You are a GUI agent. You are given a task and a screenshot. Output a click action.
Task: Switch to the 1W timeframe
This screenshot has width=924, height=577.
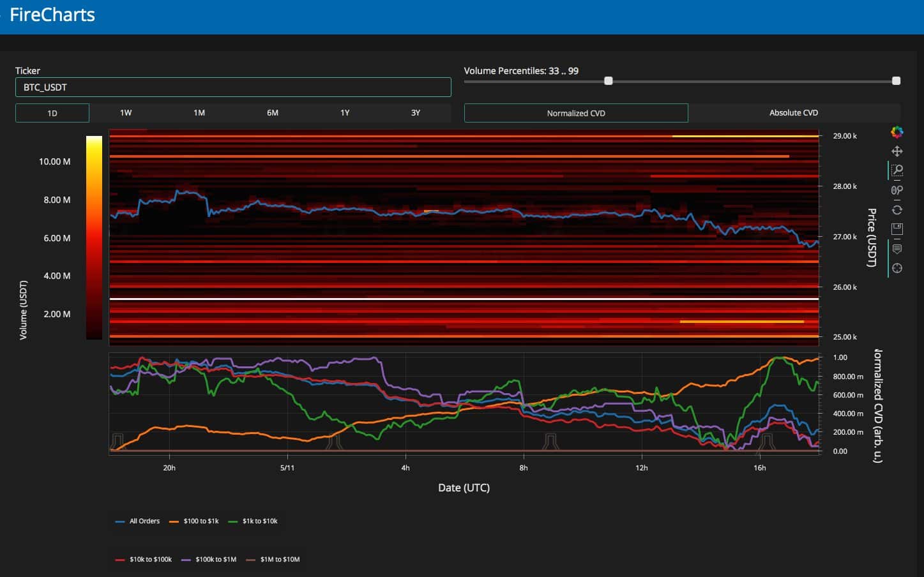(x=126, y=113)
